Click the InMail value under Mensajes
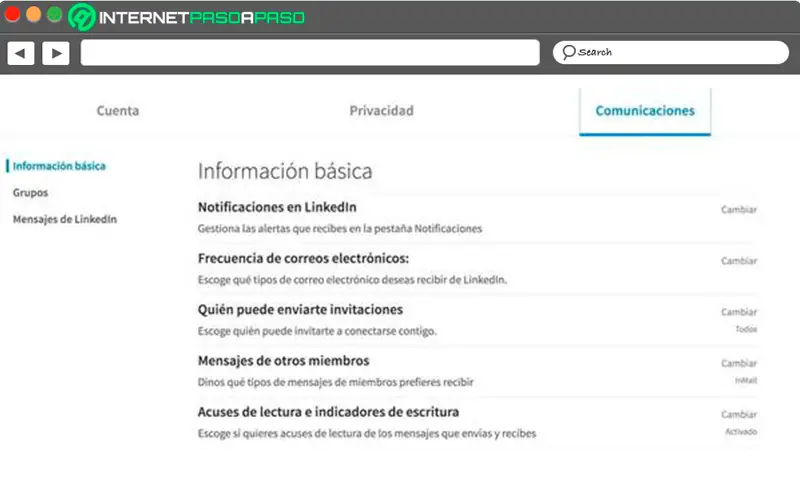This screenshot has width=800, height=500. (746, 381)
